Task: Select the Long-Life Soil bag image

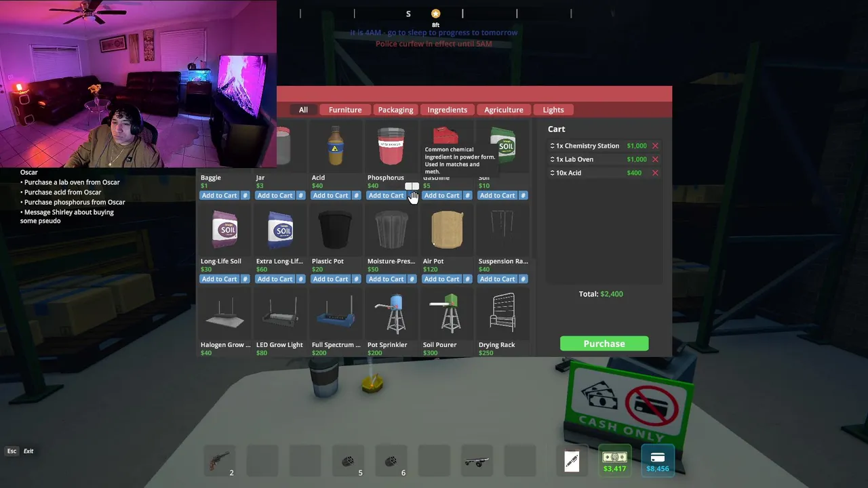Action: [x=225, y=230]
